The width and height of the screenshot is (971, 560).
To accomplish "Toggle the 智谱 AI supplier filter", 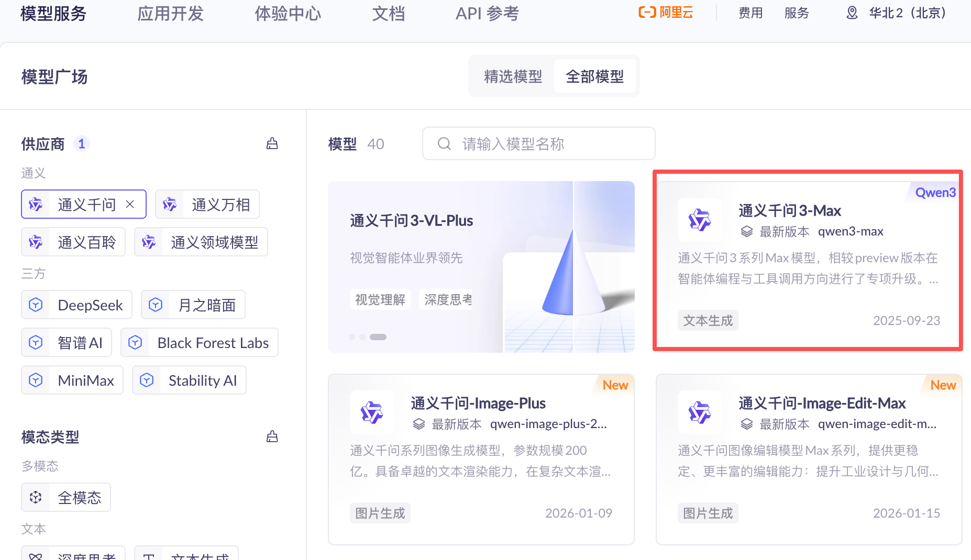I will click(x=67, y=342).
